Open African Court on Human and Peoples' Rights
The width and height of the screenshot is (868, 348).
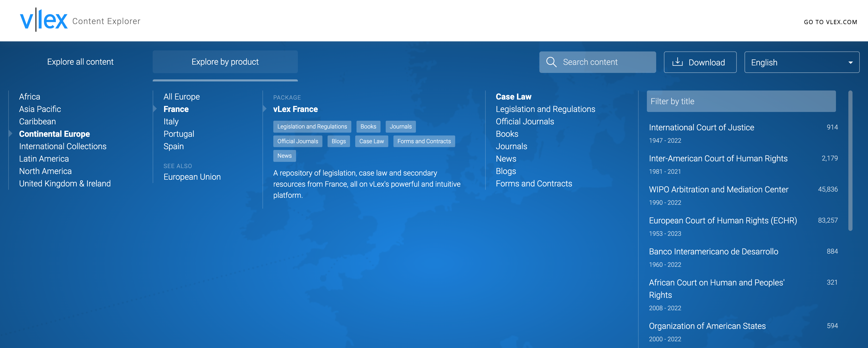pos(717,289)
